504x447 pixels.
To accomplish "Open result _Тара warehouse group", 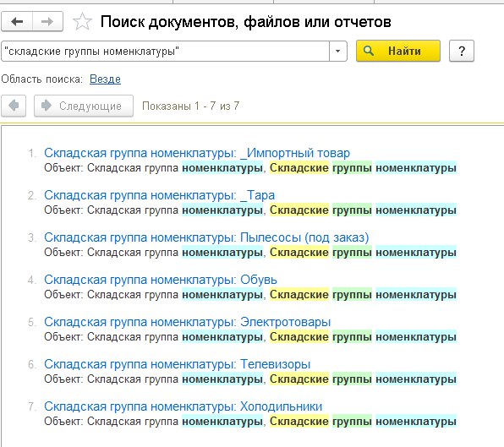I will [x=160, y=195].
